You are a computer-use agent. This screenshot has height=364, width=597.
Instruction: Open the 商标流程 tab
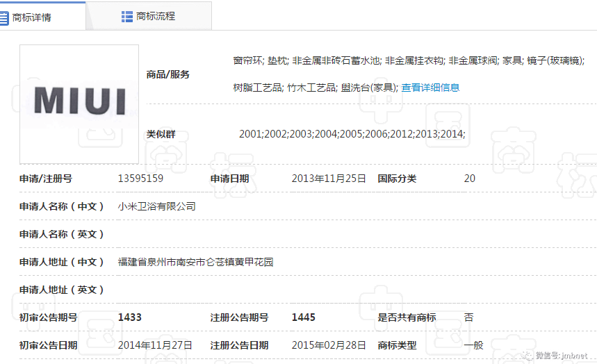pos(149,17)
